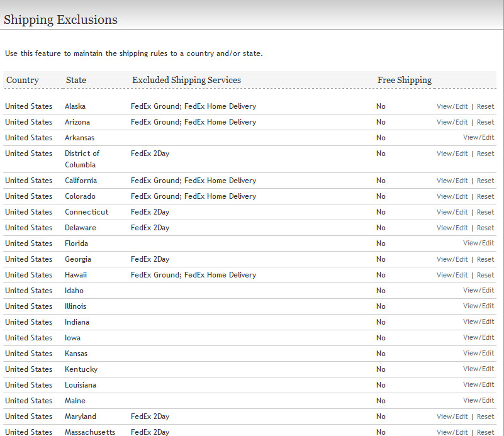This screenshot has width=504, height=436.
Task: Reset Maryland shipping exclusions
Action: click(485, 416)
